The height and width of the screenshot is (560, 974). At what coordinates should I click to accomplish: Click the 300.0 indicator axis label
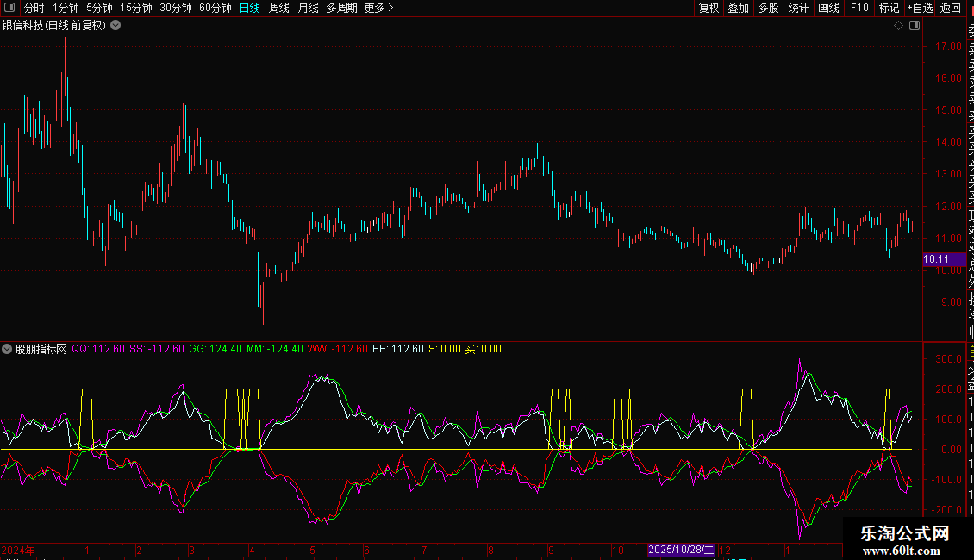[x=948, y=359]
